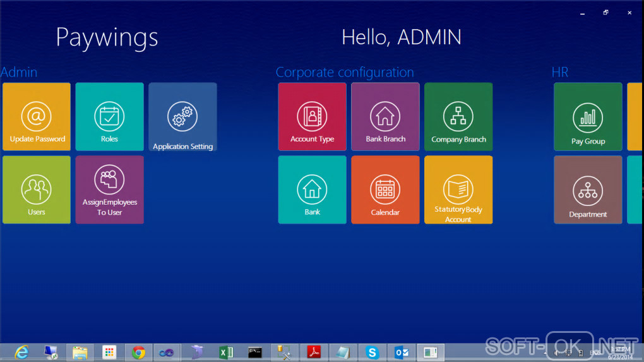Click the Assign Employees To User tile
This screenshot has width=644, height=362.
click(x=109, y=190)
